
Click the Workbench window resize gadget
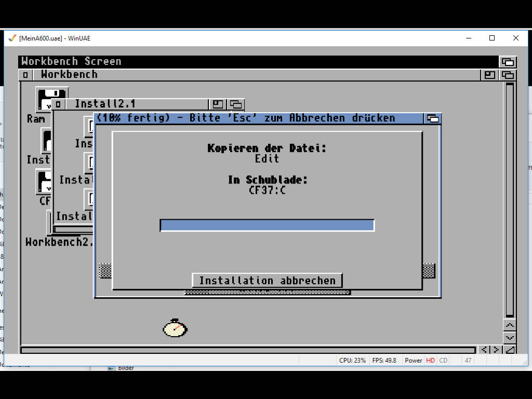coord(510,350)
